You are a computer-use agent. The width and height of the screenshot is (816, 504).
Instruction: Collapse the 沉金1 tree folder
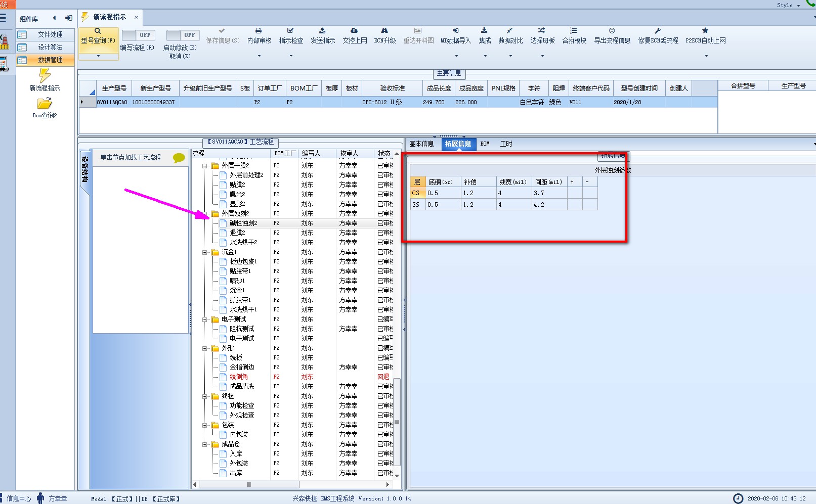click(x=205, y=252)
